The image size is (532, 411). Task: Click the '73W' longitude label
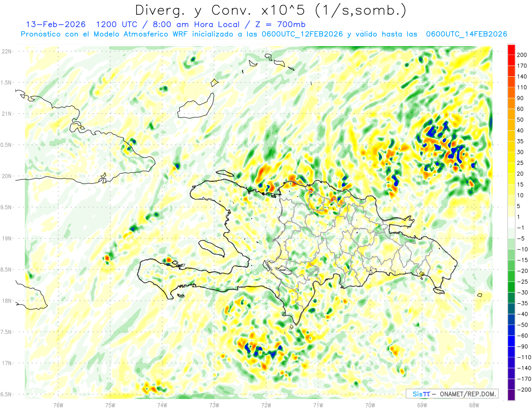coord(214,405)
